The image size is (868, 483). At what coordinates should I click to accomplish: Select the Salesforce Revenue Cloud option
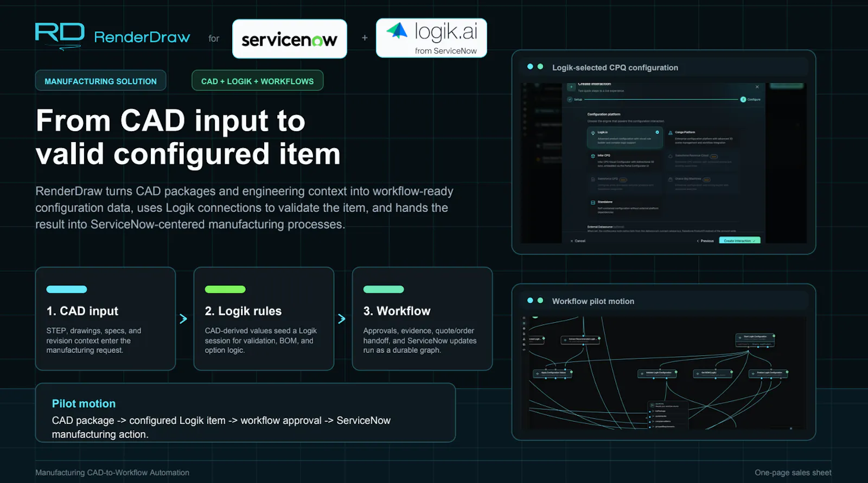[x=703, y=161]
